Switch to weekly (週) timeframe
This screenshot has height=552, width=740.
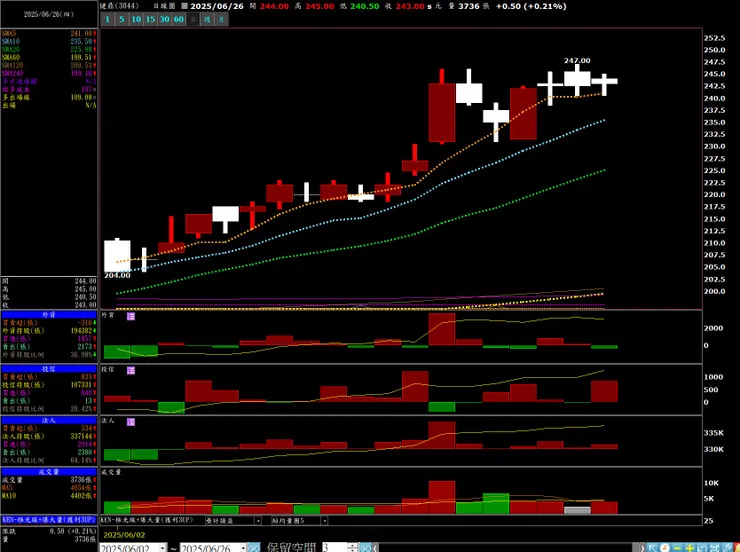[207, 19]
